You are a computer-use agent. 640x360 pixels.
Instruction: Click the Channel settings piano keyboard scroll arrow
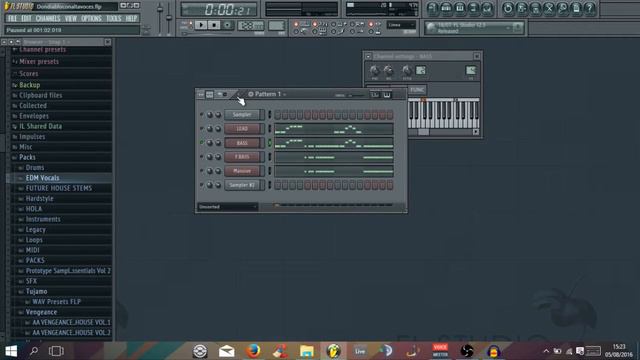coord(476,132)
